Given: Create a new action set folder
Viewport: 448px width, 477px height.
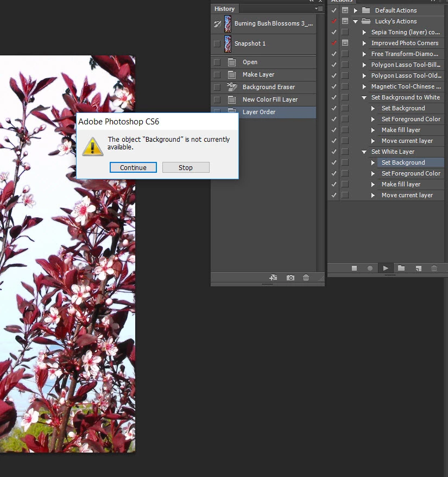Looking at the screenshot, I should click(401, 268).
